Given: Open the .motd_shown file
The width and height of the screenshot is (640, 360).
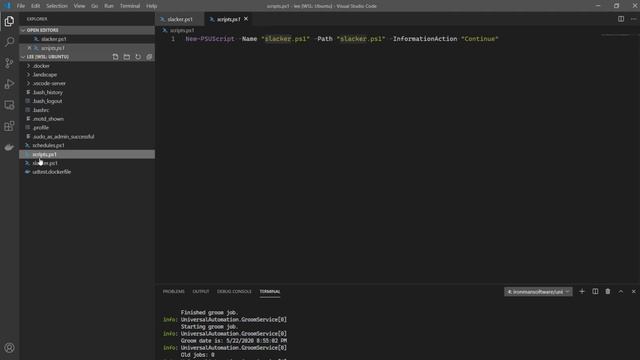Looking at the screenshot, I should (87, 119).
